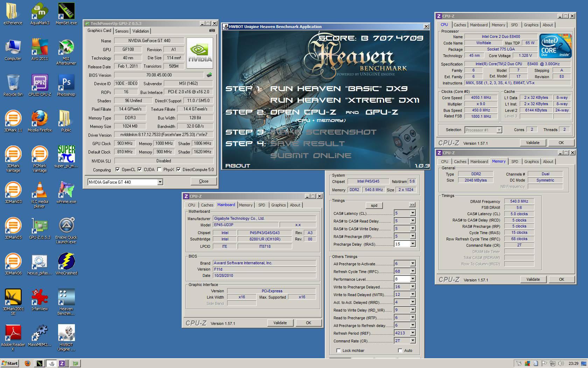Click Validate in the Mainboard CPU-Z window
The height and width of the screenshot is (368, 588).
click(280, 323)
